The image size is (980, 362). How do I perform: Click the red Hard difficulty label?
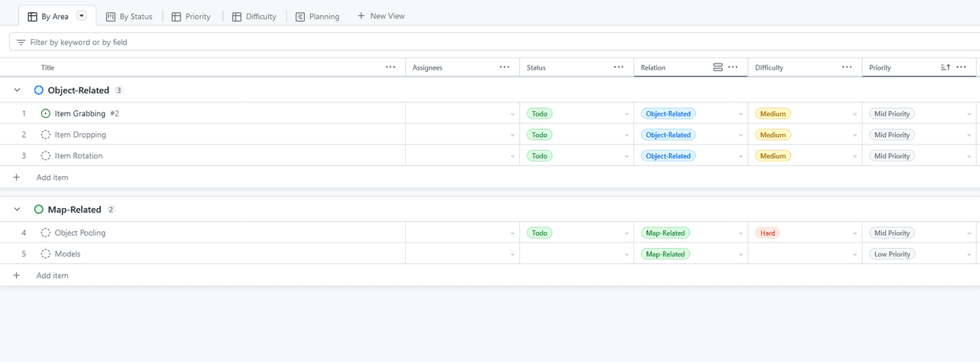coord(767,233)
